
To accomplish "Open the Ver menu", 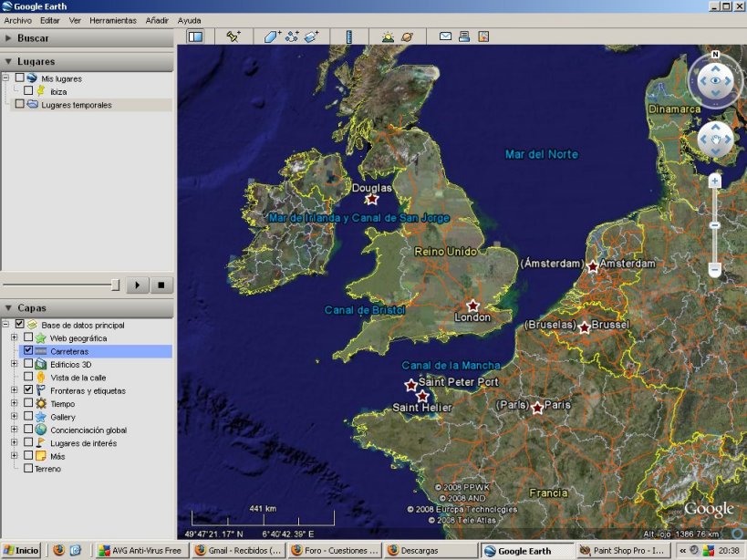I will (x=75, y=20).
